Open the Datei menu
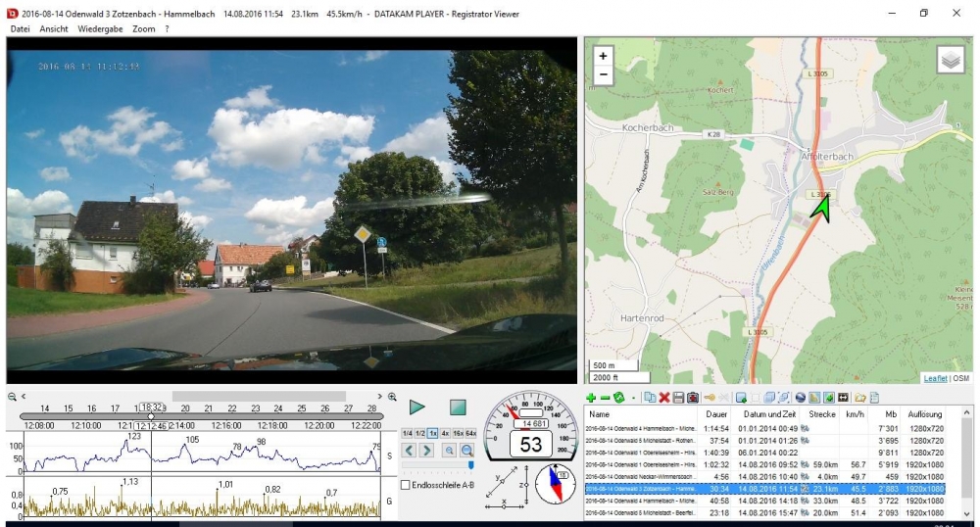The image size is (980, 527). 20,29
